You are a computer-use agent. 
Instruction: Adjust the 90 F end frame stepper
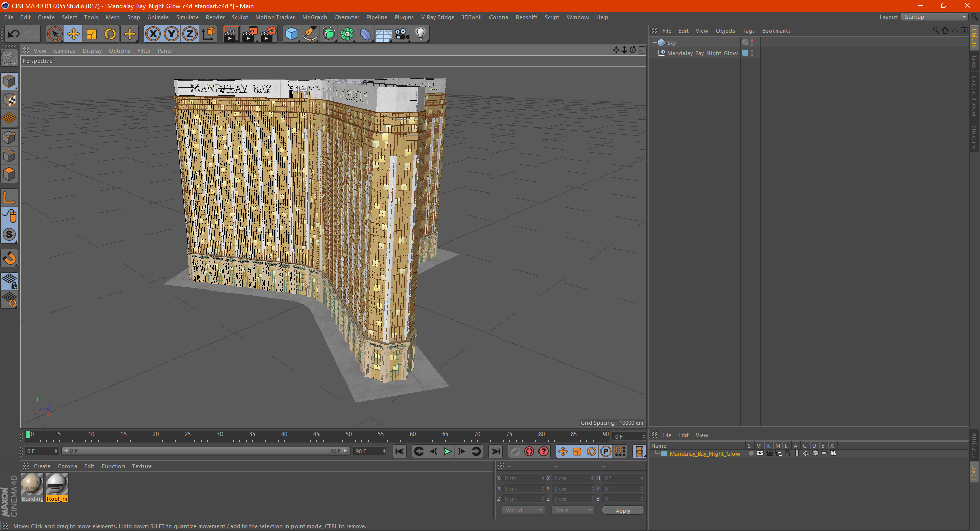point(384,451)
